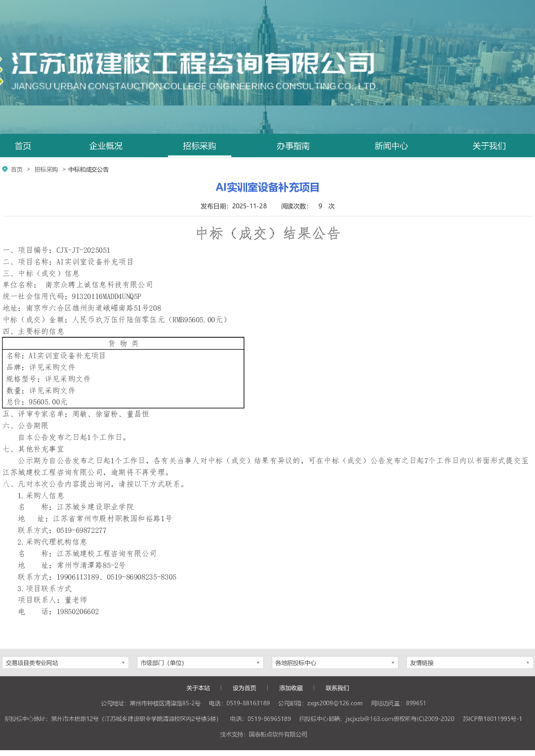Open the 首页 navigation menu item

coord(23,146)
